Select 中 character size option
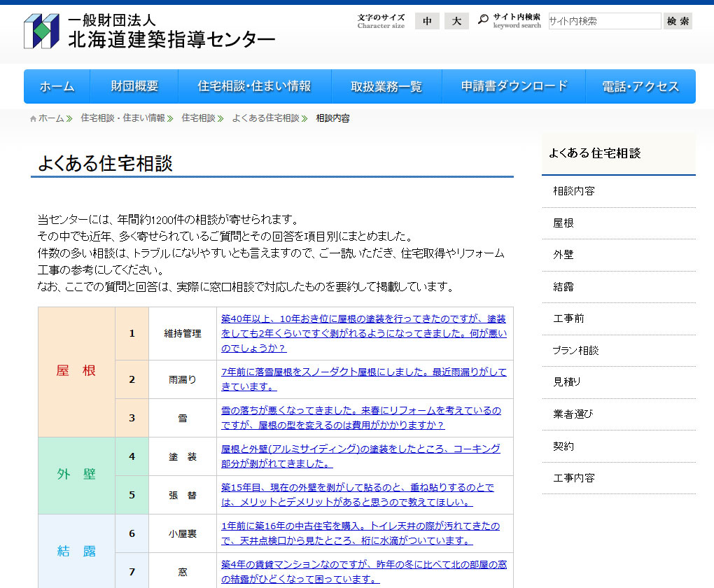Image resolution: width=714 pixels, height=588 pixels. coord(427,21)
